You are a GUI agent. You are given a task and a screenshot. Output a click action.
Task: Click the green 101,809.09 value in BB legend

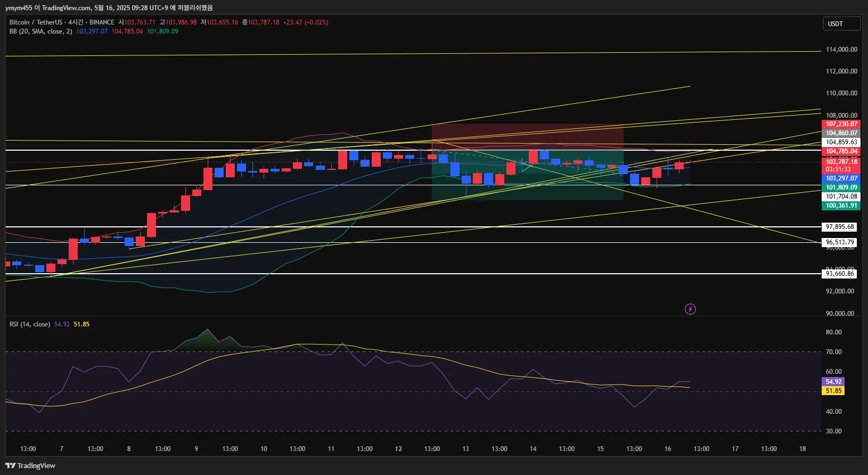162,31
